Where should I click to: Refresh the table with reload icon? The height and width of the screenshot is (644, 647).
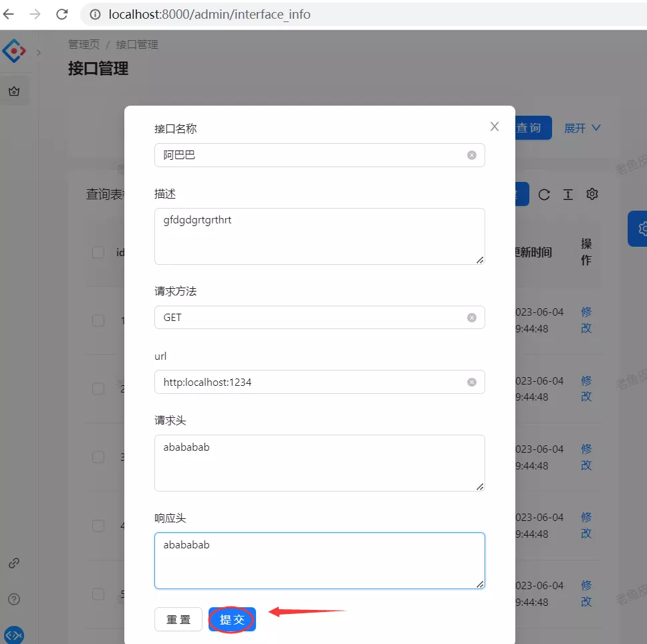click(x=544, y=195)
